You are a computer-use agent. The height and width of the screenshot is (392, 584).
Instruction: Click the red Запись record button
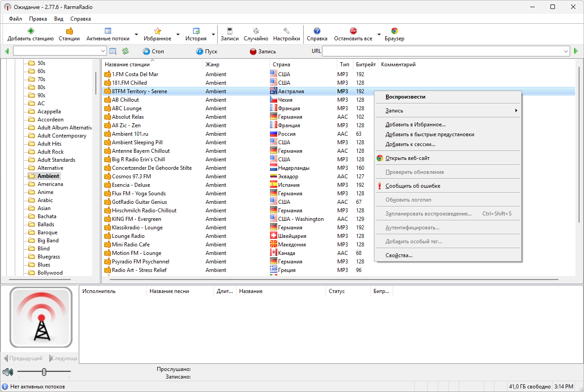pyautogui.click(x=263, y=52)
